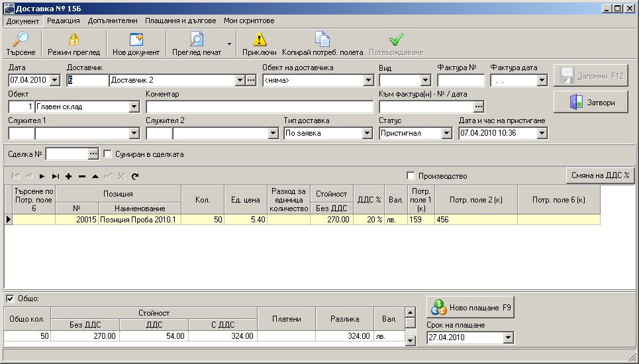The height and width of the screenshot is (364, 639).
Task: Click item number 20015 cell
Action: [x=77, y=220]
